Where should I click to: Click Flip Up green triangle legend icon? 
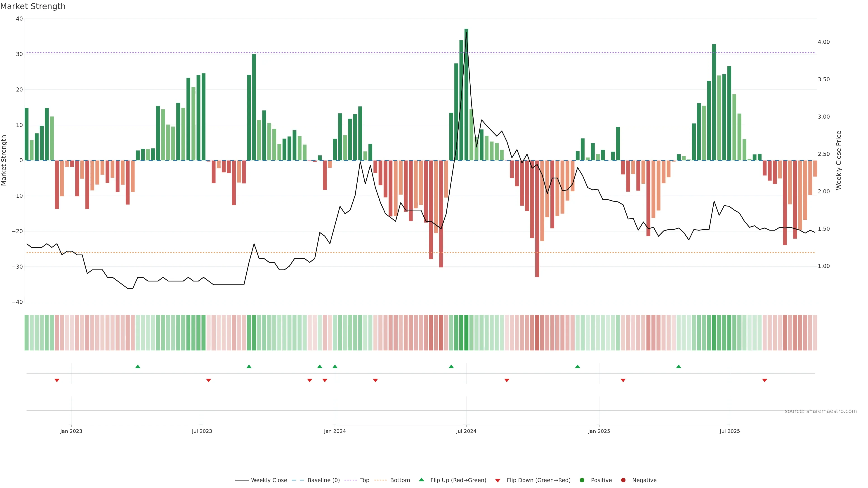pos(421,480)
